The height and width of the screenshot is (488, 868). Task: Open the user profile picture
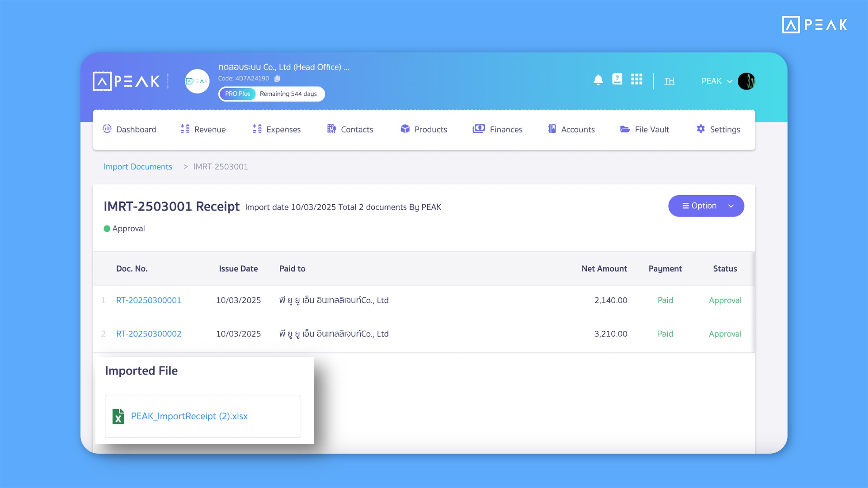coord(746,81)
